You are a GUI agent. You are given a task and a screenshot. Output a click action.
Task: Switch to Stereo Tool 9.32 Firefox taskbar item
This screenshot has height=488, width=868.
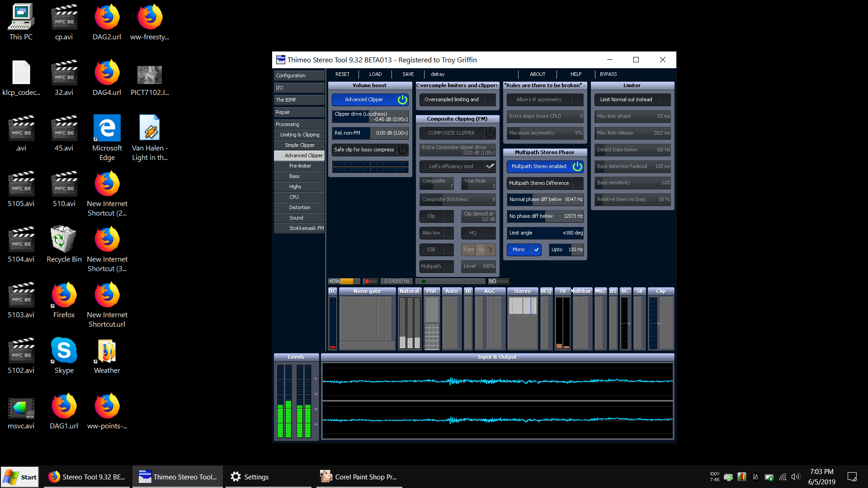tap(87, 477)
